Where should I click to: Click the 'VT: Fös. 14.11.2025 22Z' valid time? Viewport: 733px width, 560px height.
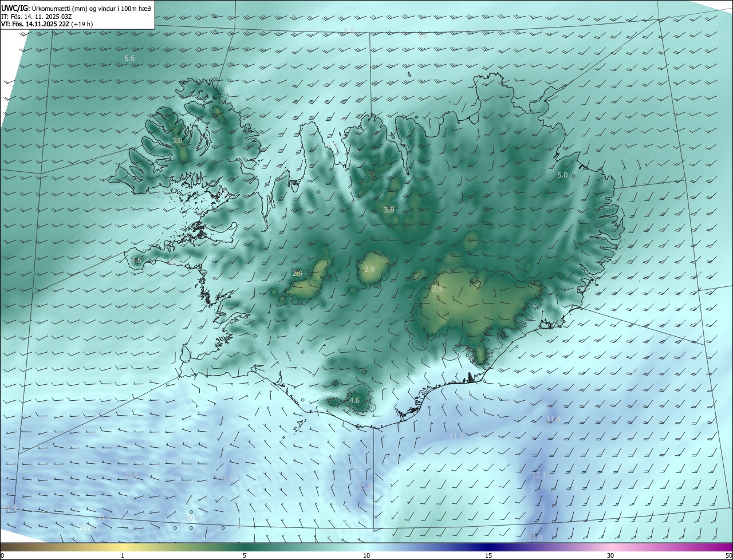click(36, 24)
